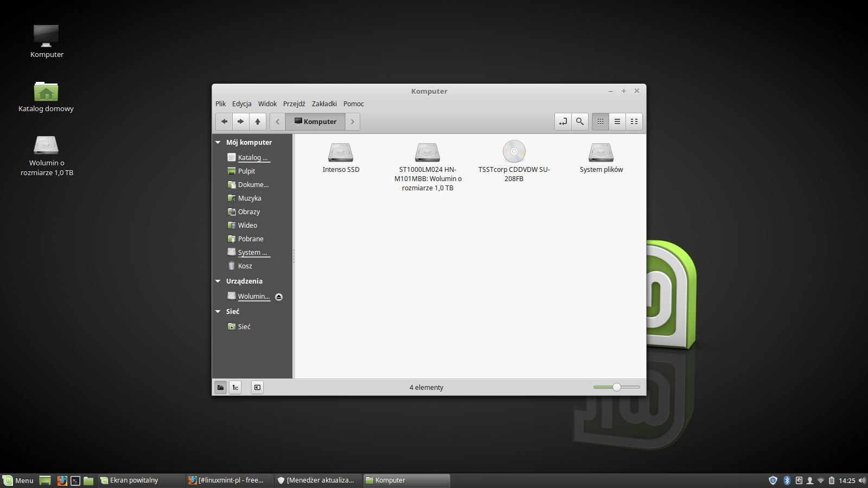Collapse the Urządzenia sidebar section
Viewport: 868px width, 488px height.
pos(218,281)
